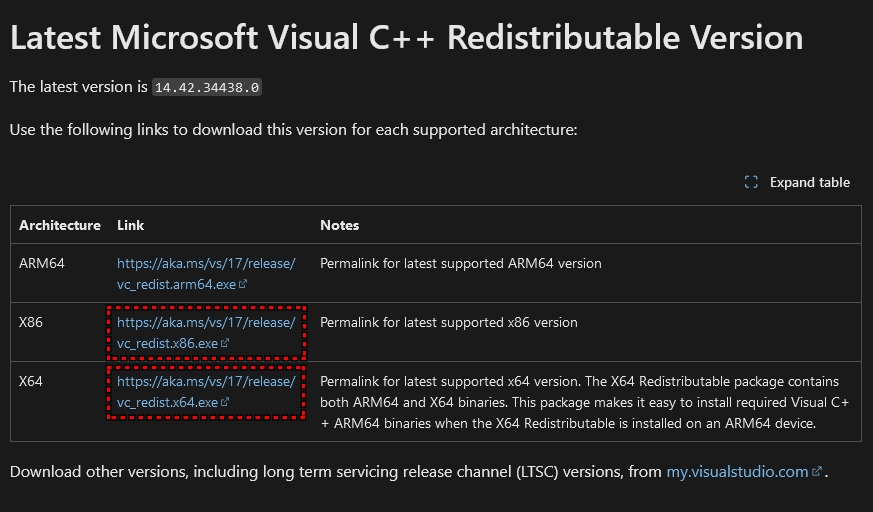
Task: Download the X86 vc_redist.x86.exe link
Action: (206, 333)
